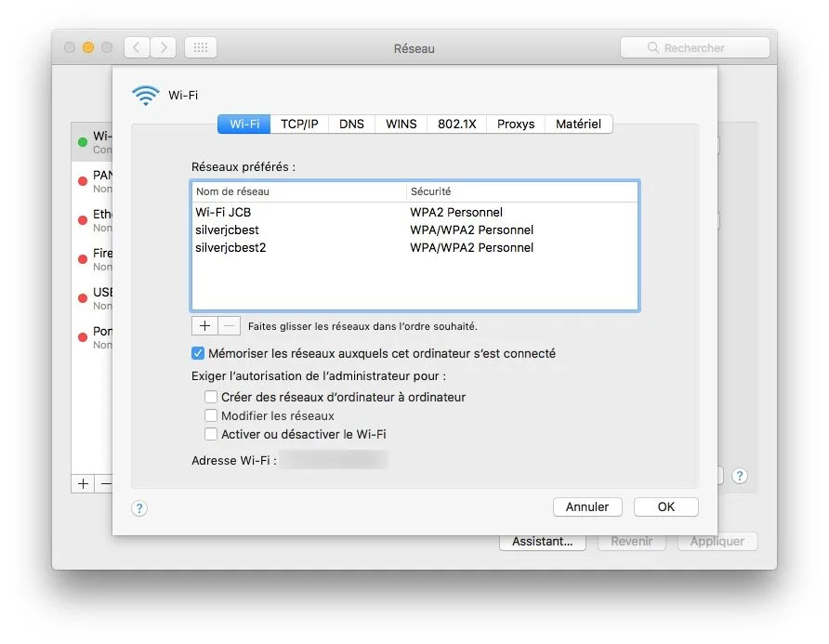This screenshot has width=829, height=644.
Task: Open the 802.1X tab
Action: click(x=457, y=124)
